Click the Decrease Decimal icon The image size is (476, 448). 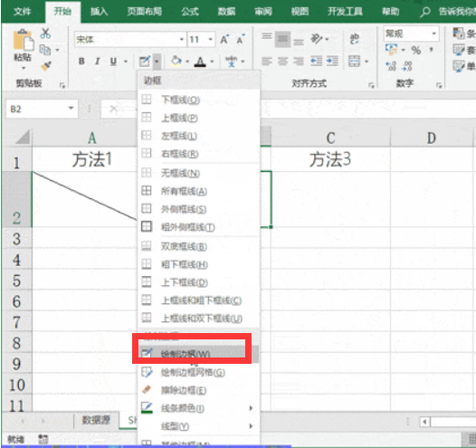(x=407, y=66)
